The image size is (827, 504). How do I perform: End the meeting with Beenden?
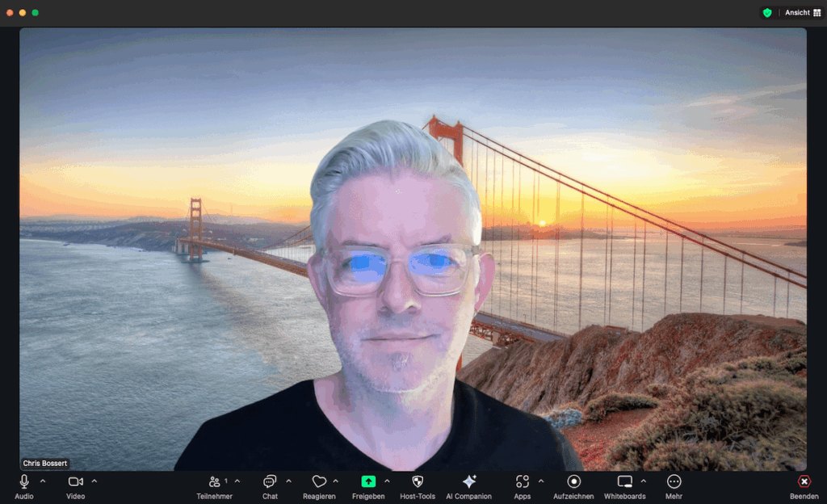804,482
